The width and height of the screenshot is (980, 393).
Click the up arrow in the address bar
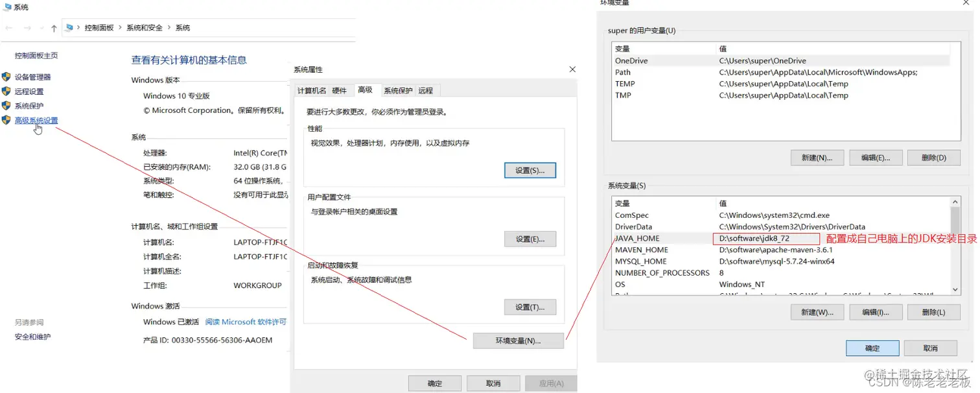pyautogui.click(x=53, y=27)
